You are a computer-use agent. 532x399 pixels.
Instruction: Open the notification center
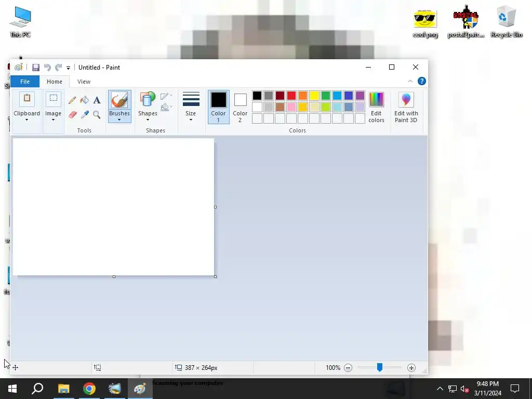click(515, 389)
